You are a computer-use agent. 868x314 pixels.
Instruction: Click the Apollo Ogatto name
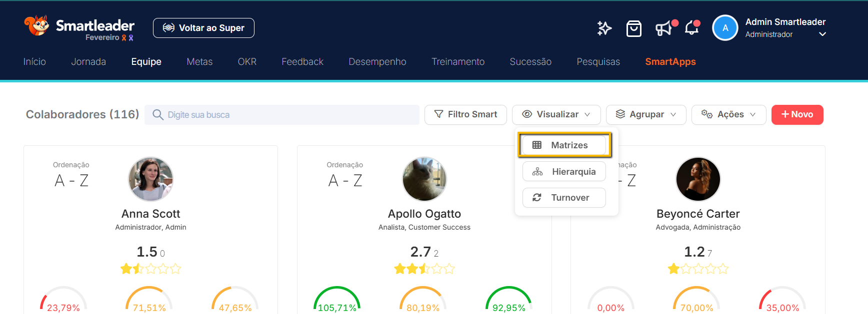point(424,214)
